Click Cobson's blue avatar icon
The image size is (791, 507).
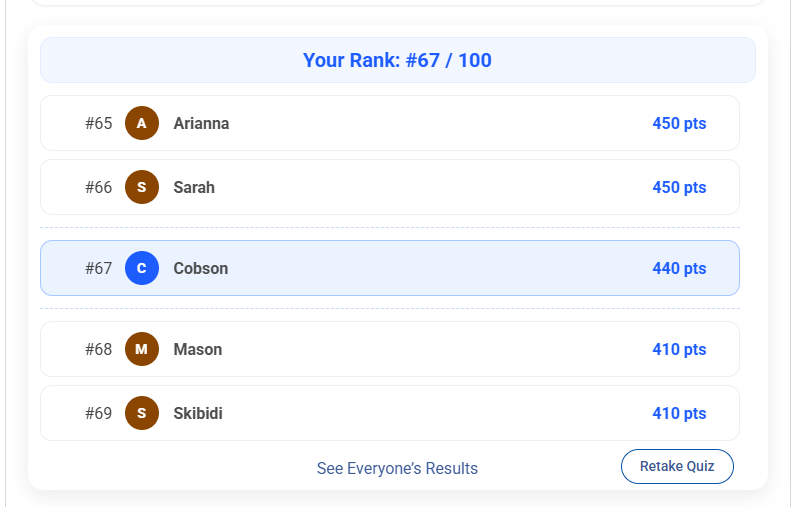click(142, 268)
